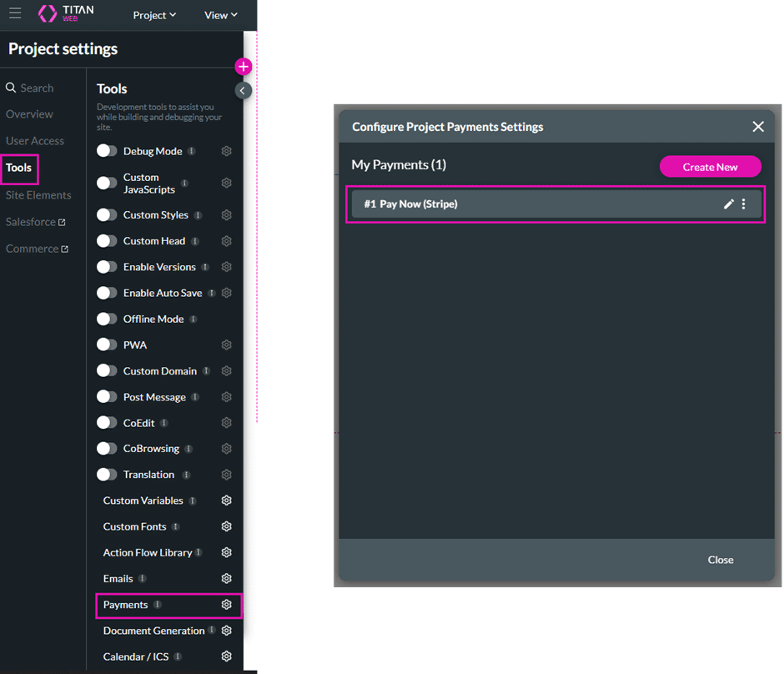Collapse the Tools panel with chevron
784x674 pixels.
tap(243, 90)
